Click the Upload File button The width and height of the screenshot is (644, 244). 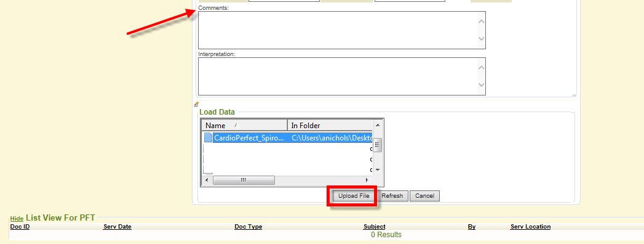[x=354, y=196]
